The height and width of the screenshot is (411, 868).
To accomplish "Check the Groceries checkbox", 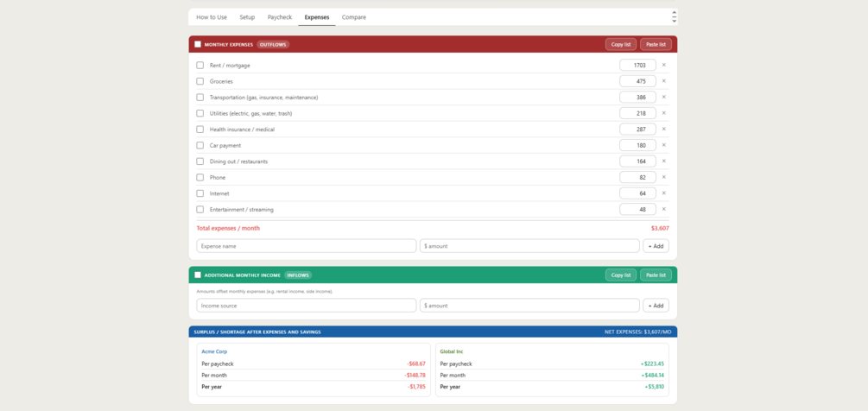I will click(x=200, y=81).
